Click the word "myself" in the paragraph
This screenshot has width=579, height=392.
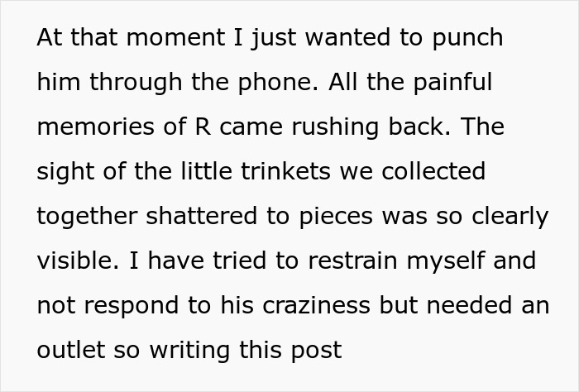[x=445, y=261]
